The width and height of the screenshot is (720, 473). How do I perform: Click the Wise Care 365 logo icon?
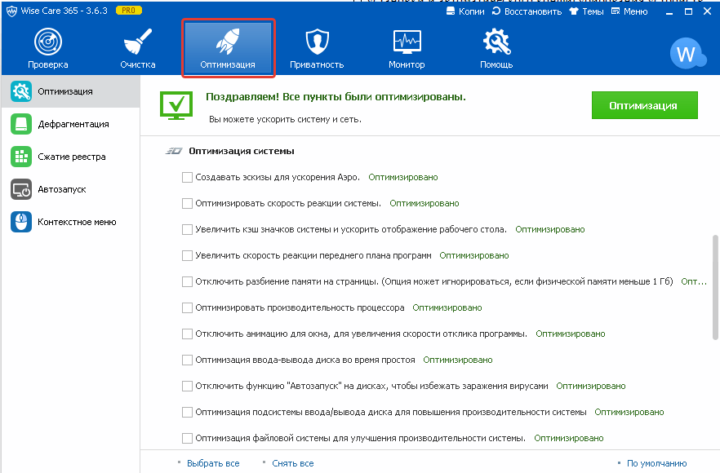click(12, 11)
